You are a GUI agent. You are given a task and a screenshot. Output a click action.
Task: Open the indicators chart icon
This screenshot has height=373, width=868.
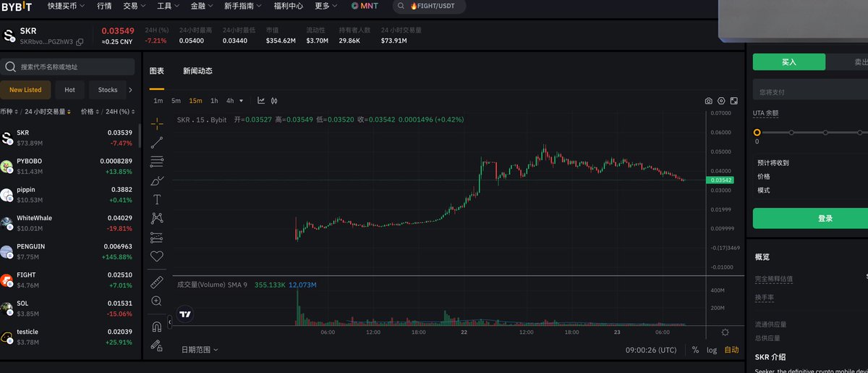(261, 101)
